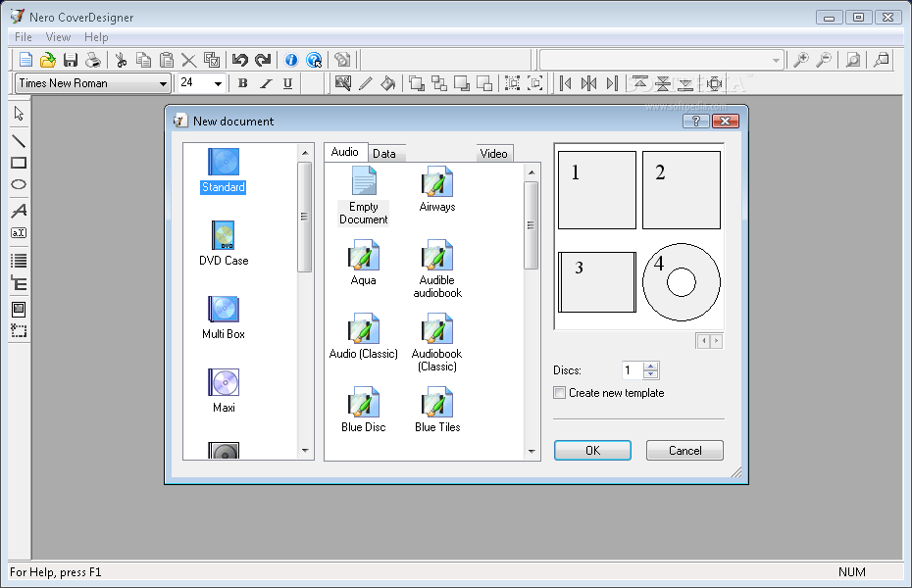The height and width of the screenshot is (588, 912).
Task: Choose the Airways template
Action: [x=437, y=189]
